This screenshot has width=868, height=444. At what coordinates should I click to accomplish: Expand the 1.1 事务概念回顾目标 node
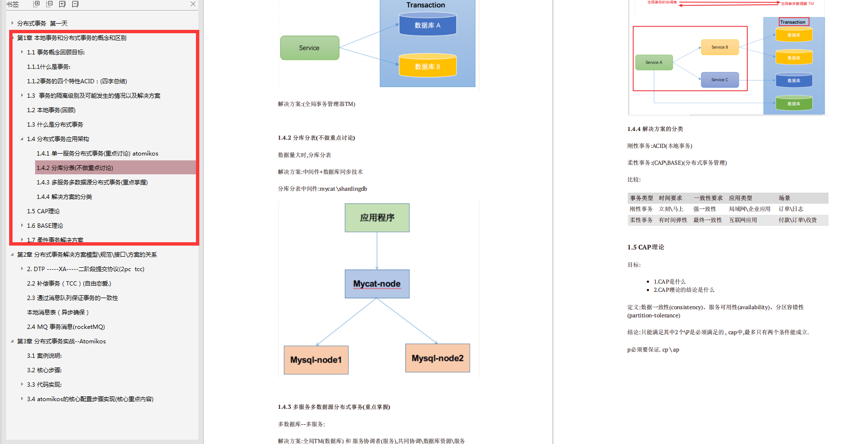tap(22, 52)
